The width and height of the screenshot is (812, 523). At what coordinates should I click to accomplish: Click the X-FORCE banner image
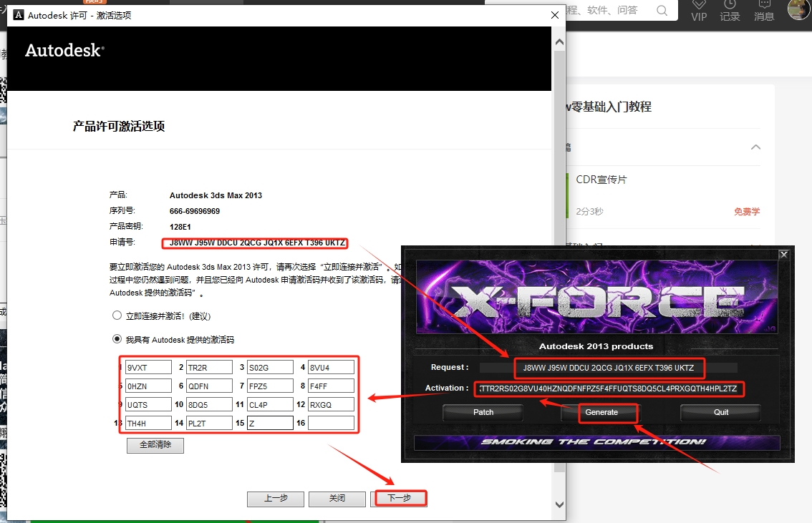coord(597,297)
